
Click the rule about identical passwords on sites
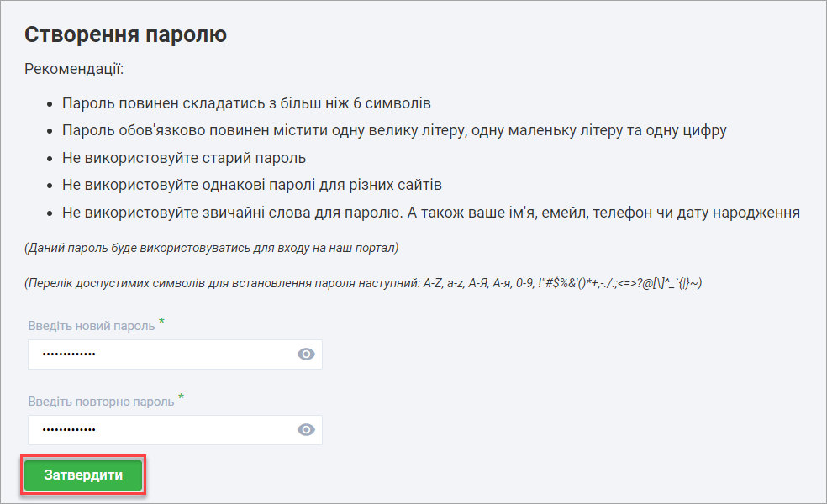(x=251, y=185)
